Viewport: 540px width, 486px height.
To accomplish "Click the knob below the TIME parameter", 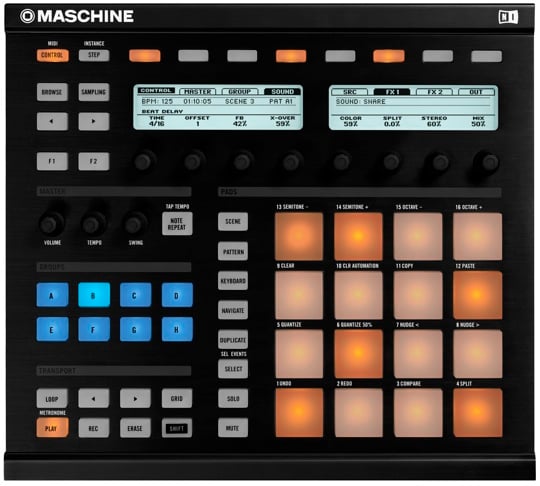I will point(144,161).
